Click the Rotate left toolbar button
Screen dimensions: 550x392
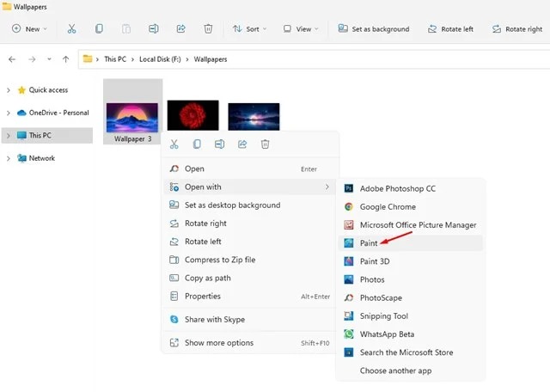pyautogui.click(x=449, y=28)
